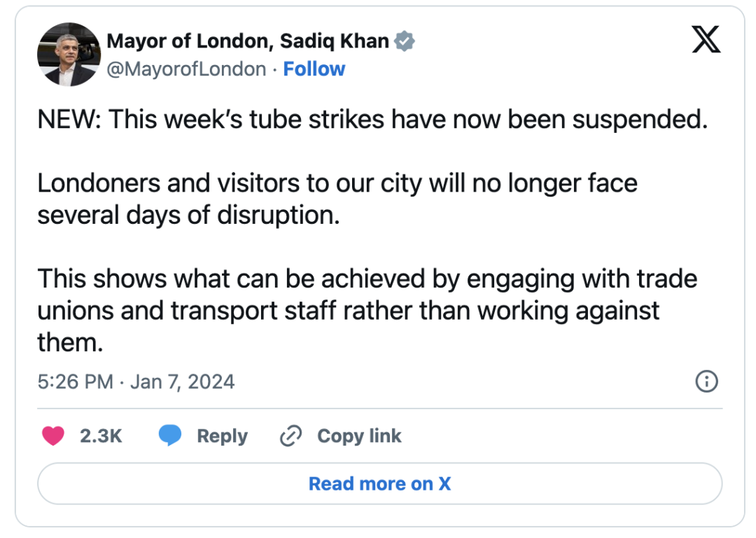This screenshot has width=756, height=538.
Task: Click the chain copy link icon
Action: 290,436
